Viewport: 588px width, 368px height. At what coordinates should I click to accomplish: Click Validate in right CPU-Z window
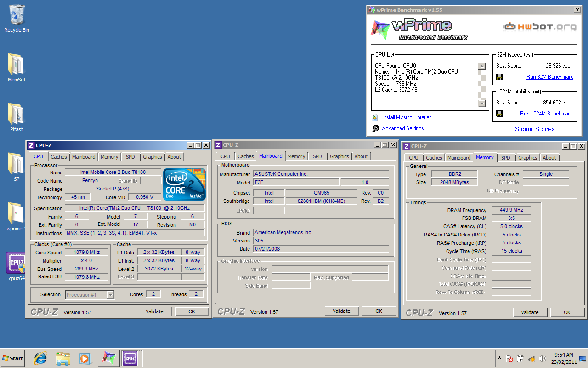(x=530, y=312)
